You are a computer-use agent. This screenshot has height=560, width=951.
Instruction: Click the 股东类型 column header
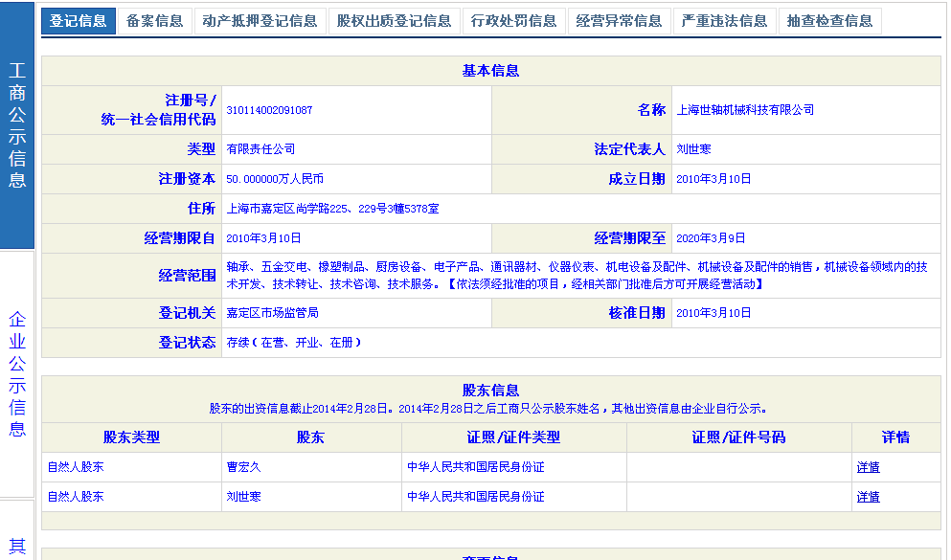click(x=131, y=437)
